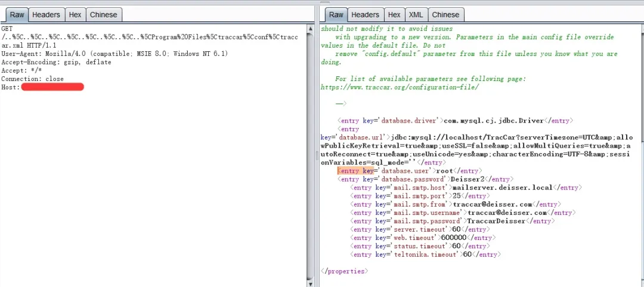Click the request panel scroll down arrow
This screenshot has height=287, width=644.
coord(311,283)
